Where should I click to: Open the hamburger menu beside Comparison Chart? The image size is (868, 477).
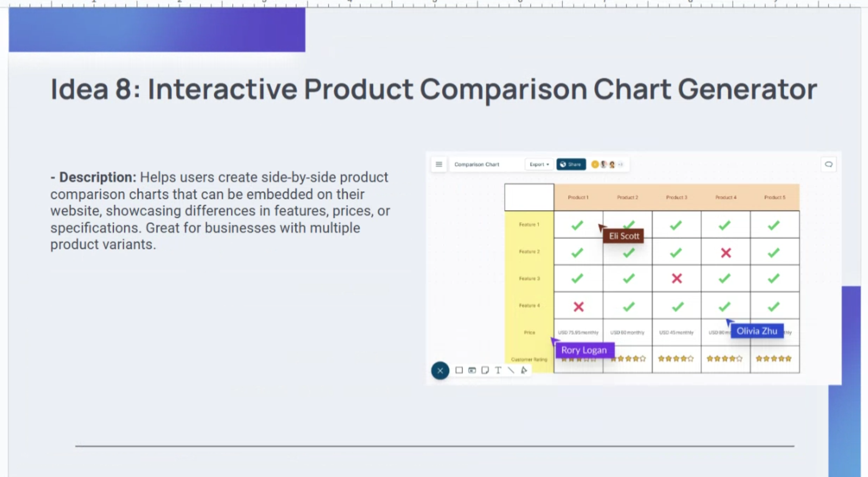(x=439, y=165)
